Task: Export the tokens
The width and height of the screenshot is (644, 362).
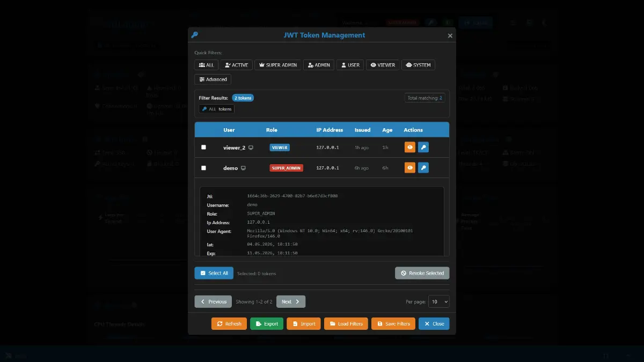Action: pyautogui.click(x=267, y=324)
